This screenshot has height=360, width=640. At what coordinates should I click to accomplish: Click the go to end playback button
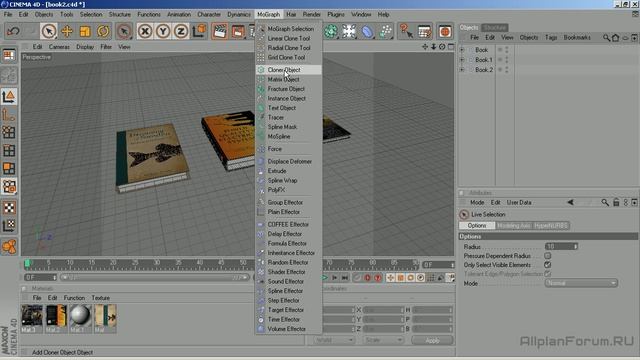345,278
